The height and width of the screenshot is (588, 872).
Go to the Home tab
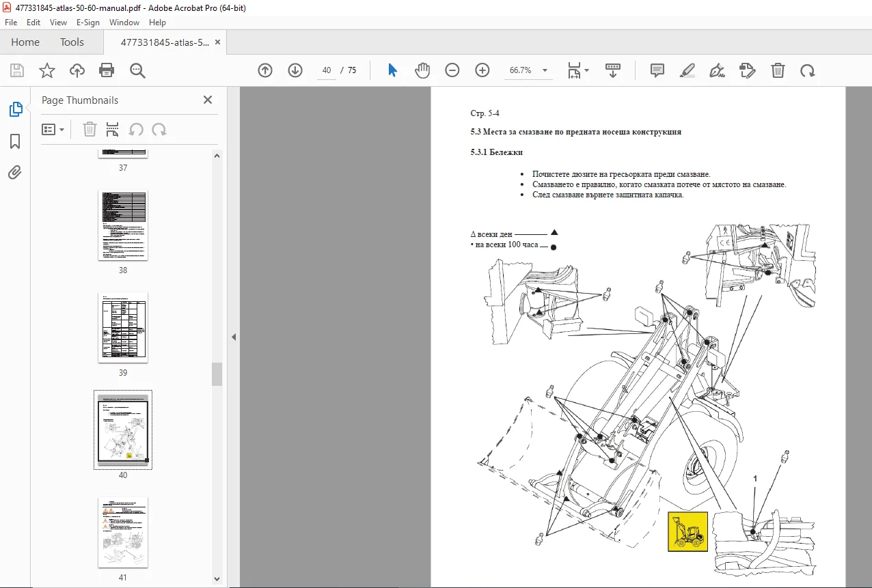pyautogui.click(x=25, y=42)
